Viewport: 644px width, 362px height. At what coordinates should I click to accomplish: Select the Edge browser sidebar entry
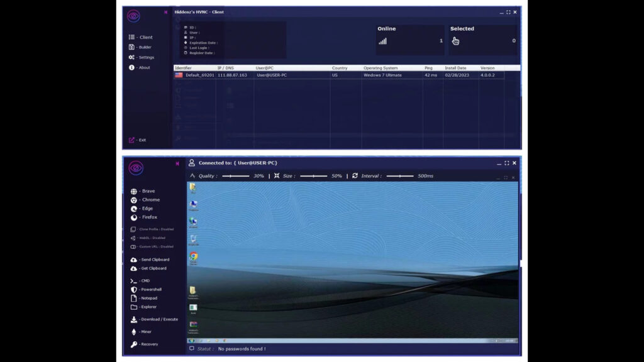142,209
